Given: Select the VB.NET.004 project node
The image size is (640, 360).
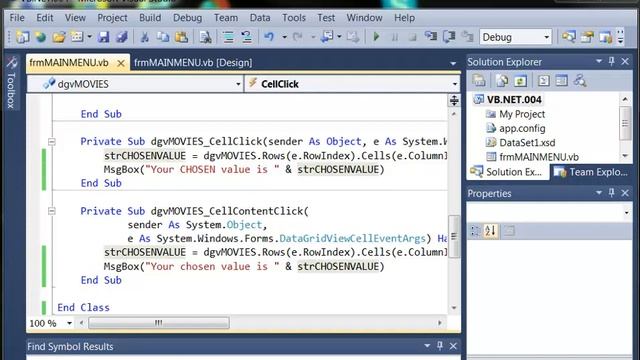Looking at the screenshot, I should pyautogui.click(x=514, y=100).
